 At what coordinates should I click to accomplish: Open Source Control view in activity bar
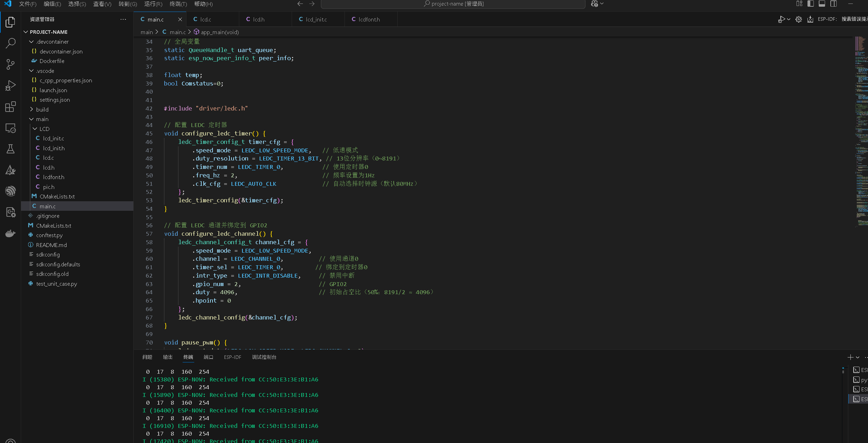(x=11, y=64)
